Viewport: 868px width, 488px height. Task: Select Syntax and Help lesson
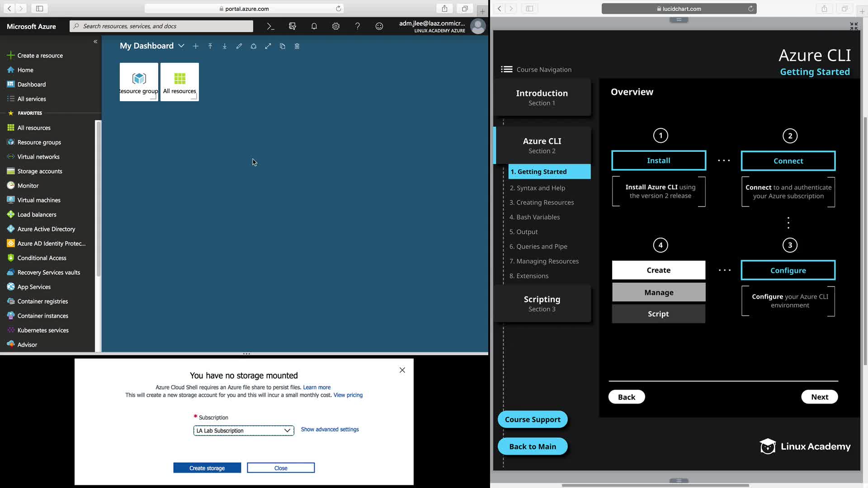coord(537,188)
